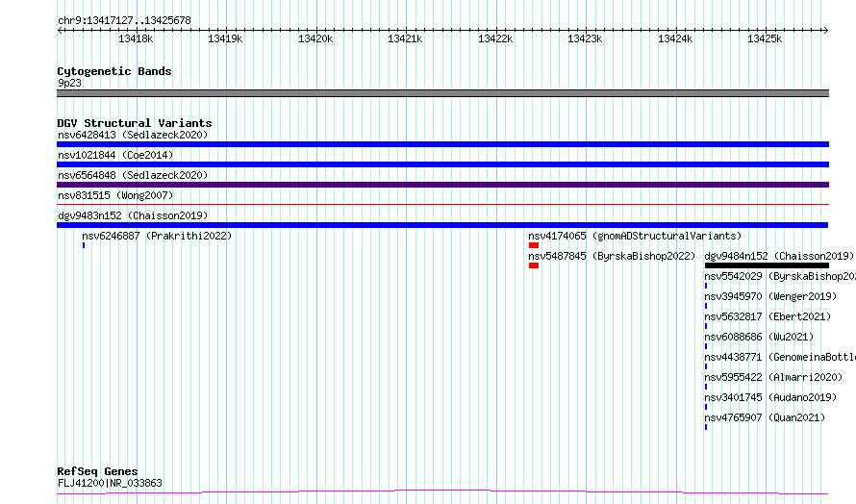
Task: Open the nsv1021844 (Coe2014) variant label
Action: tap(115, 155)
